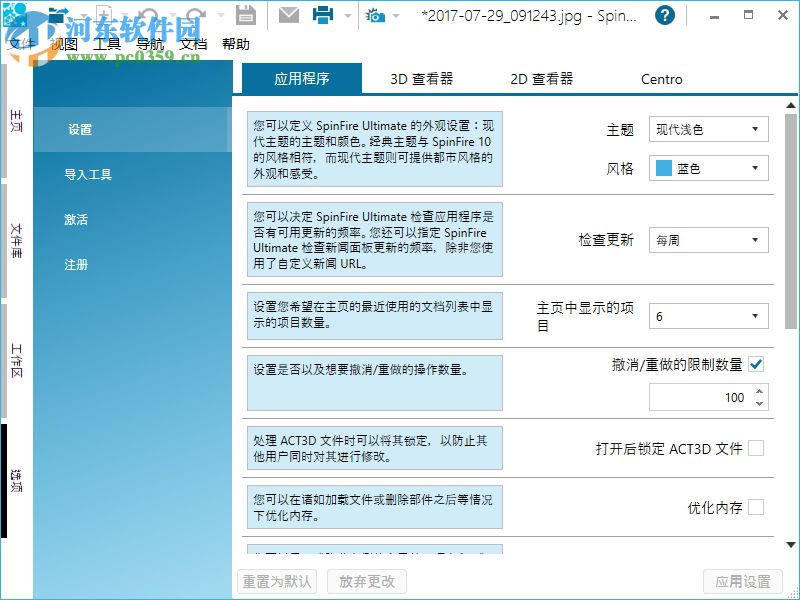This screenshot has width=800, height=600.
Task: Click the snapshot camera icon
Action: tap(375, 15)
